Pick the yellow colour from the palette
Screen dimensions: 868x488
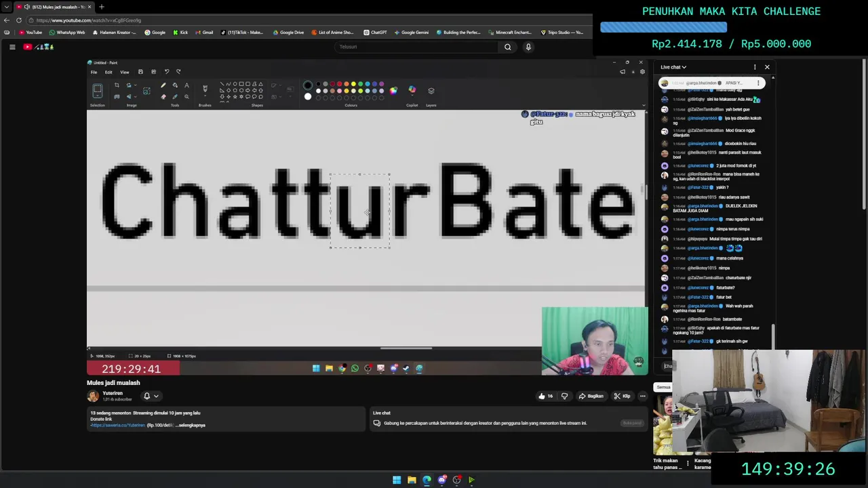tap(353, 84)
